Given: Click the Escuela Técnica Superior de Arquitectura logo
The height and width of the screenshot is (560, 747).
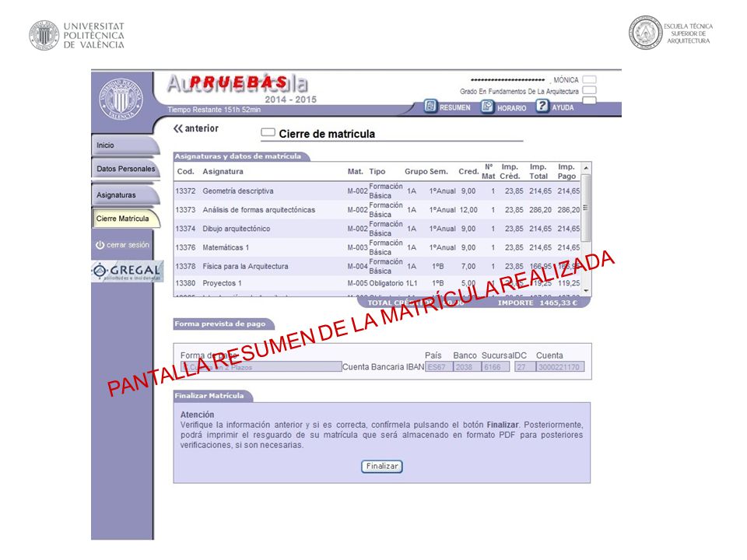Looking at the screenshot, I should pyautogui.click(x=671, y=33).
